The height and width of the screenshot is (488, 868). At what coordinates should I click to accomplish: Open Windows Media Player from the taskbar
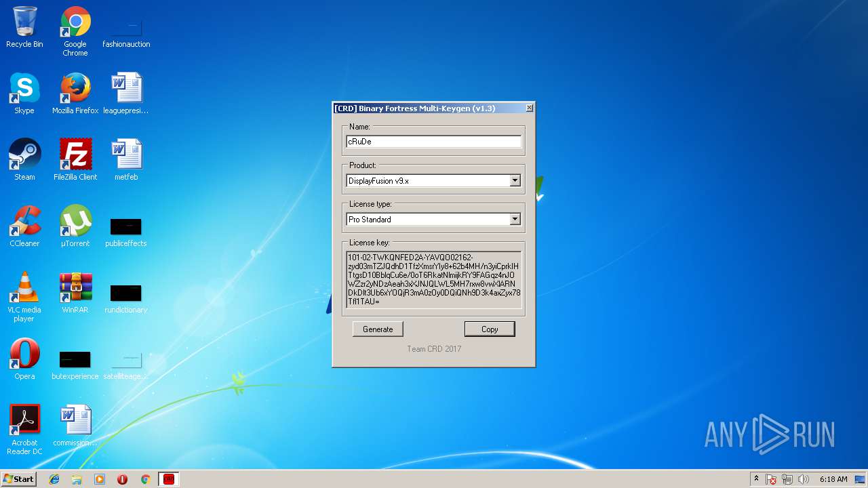pyautogui.click(x=100, y=479)
